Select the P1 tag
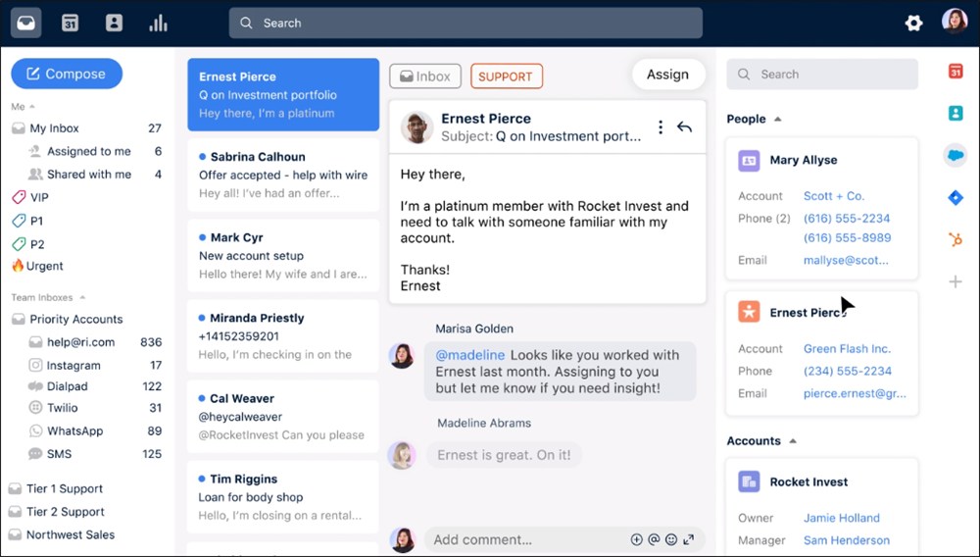980x557 pixels. pyautogui.click(x=28, y=221)
